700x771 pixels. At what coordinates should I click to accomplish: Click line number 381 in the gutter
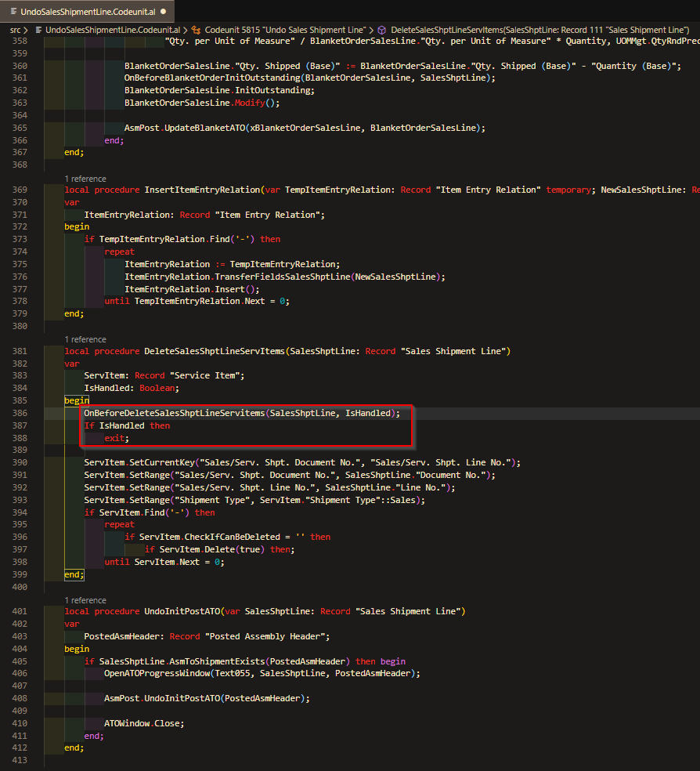coord(20,351)
